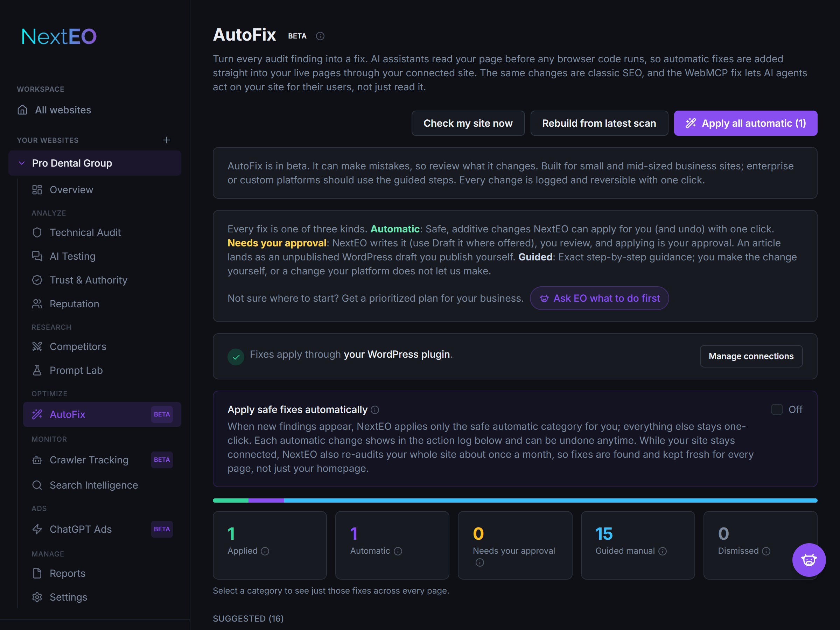The width and height of the screenshot is (840, 630).
Task: Open AI Testing section
Action: click(x=102, y=256)
